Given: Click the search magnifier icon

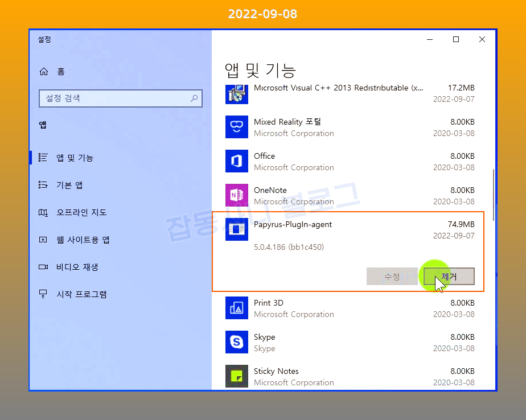Looking at the screenshot, I should click(194, 98).
